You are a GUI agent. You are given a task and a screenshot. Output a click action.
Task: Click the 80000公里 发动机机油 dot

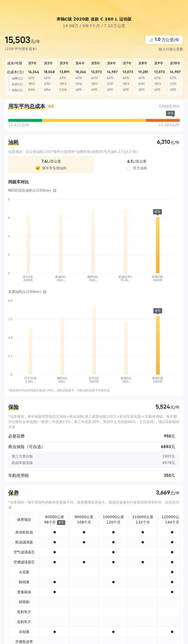tap(55, 532)
